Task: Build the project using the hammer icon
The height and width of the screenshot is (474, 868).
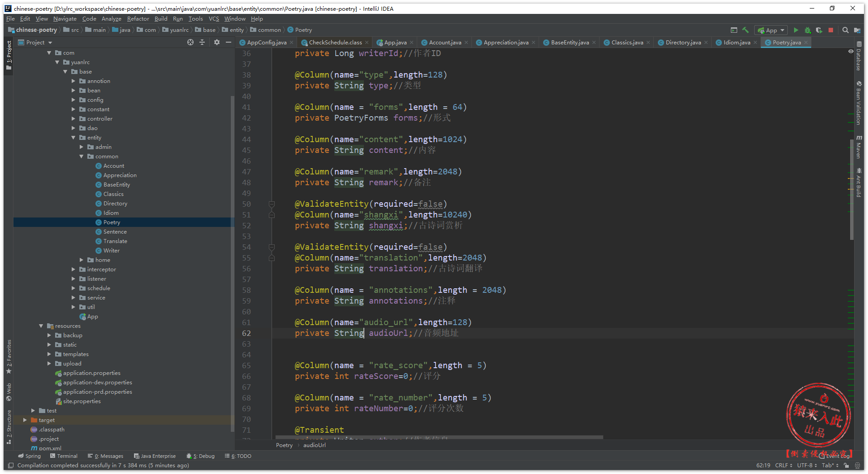Action: pyautogui.click(x=746, y=30)
